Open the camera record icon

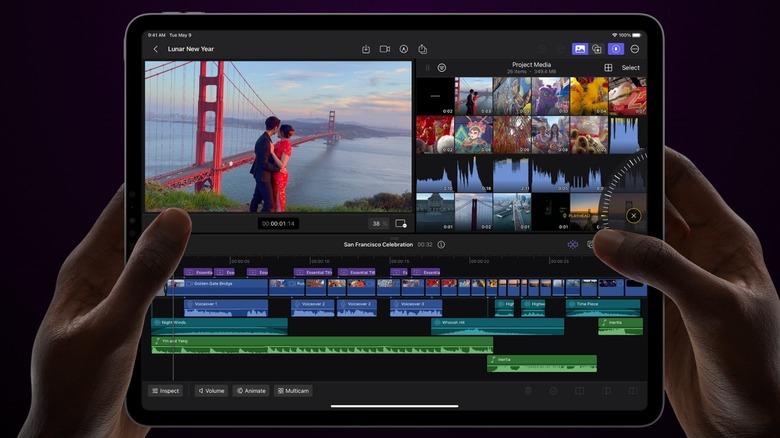tap(385, 49)
